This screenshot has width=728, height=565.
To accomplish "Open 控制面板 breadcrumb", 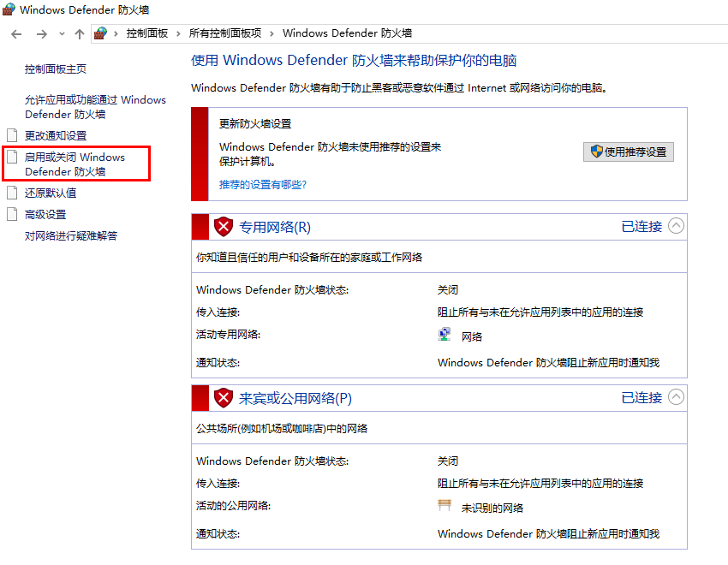I will click(x=146, y=33).
